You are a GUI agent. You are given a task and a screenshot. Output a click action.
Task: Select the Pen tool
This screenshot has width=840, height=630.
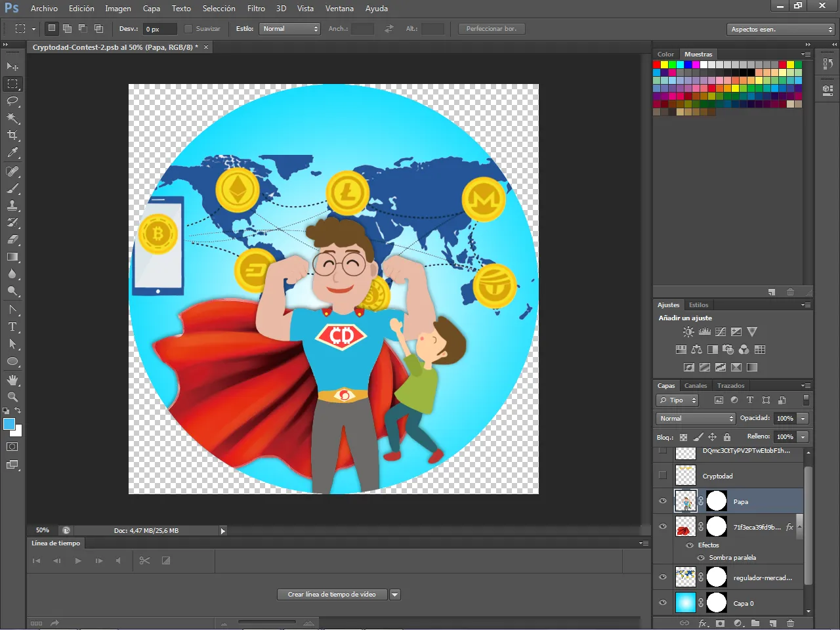pos(12,309)
